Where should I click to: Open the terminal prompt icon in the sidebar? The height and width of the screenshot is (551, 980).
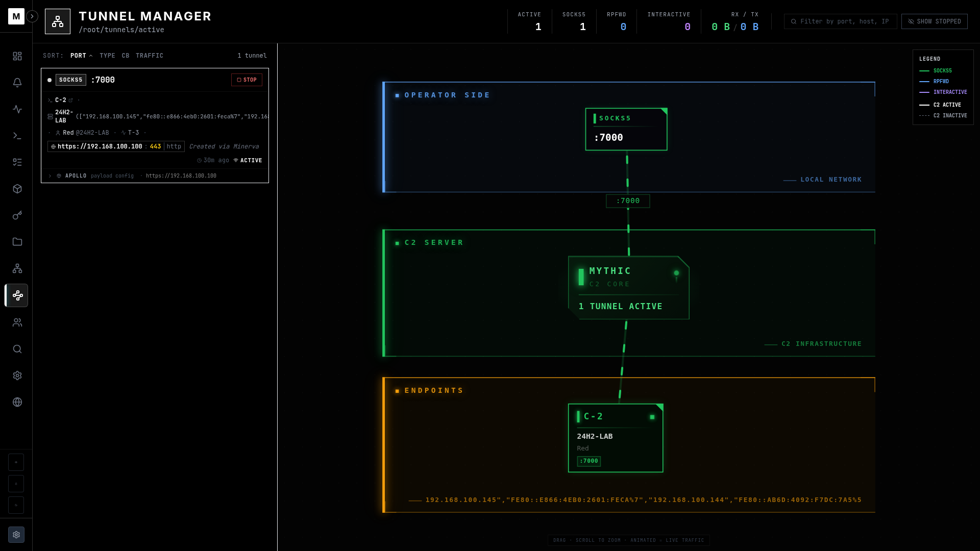point(17,136)
